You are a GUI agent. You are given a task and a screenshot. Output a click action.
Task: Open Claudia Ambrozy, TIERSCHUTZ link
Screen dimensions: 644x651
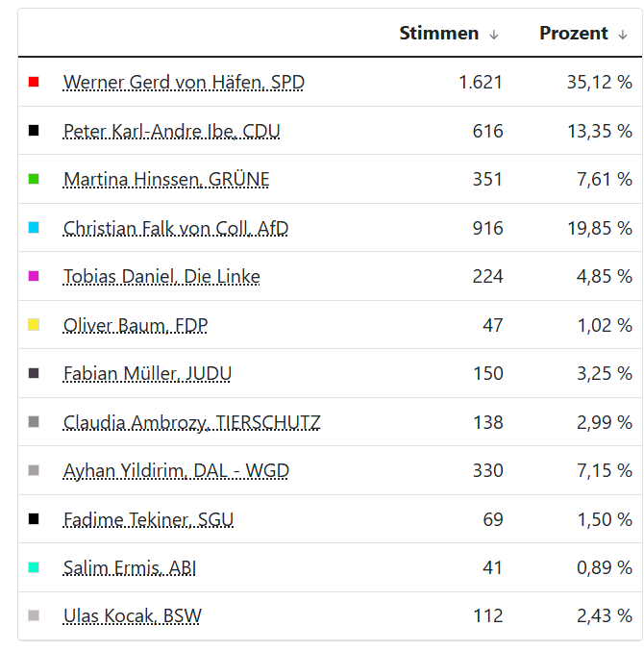pos(192,422)
